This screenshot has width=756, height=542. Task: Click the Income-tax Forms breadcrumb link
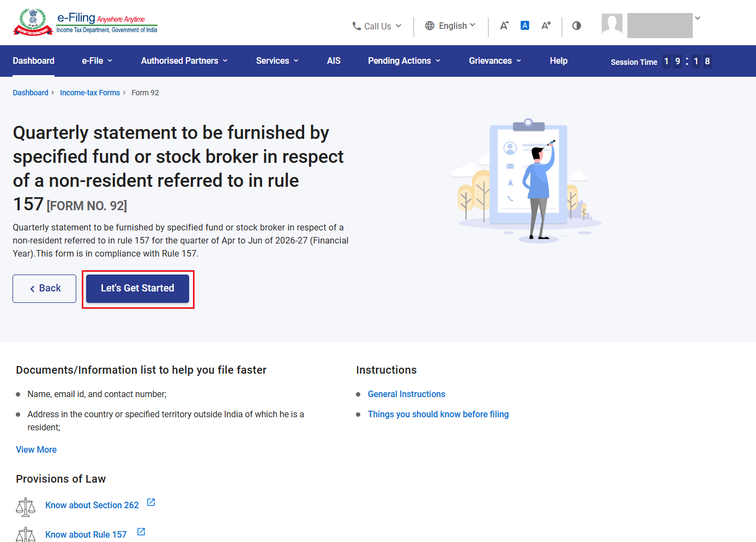point(90,93)
